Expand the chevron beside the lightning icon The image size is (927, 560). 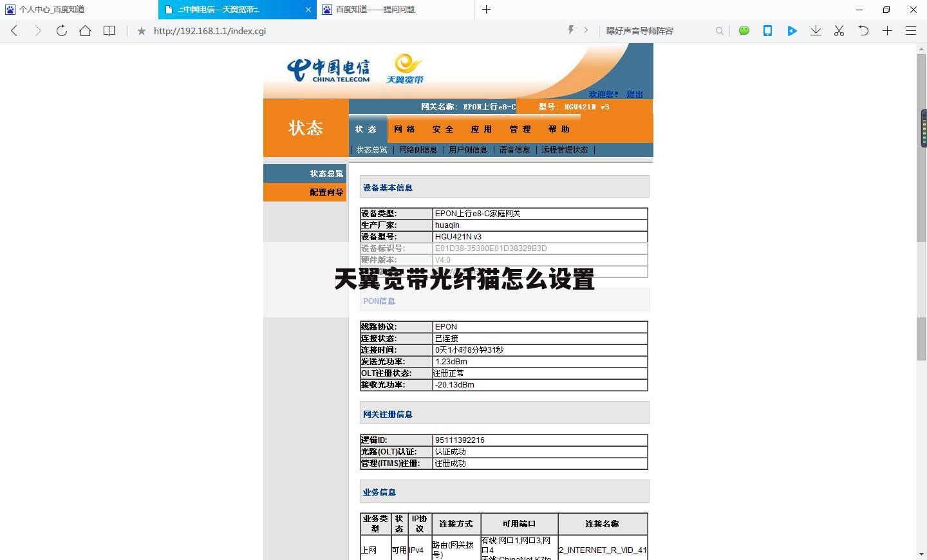[585, 30]
